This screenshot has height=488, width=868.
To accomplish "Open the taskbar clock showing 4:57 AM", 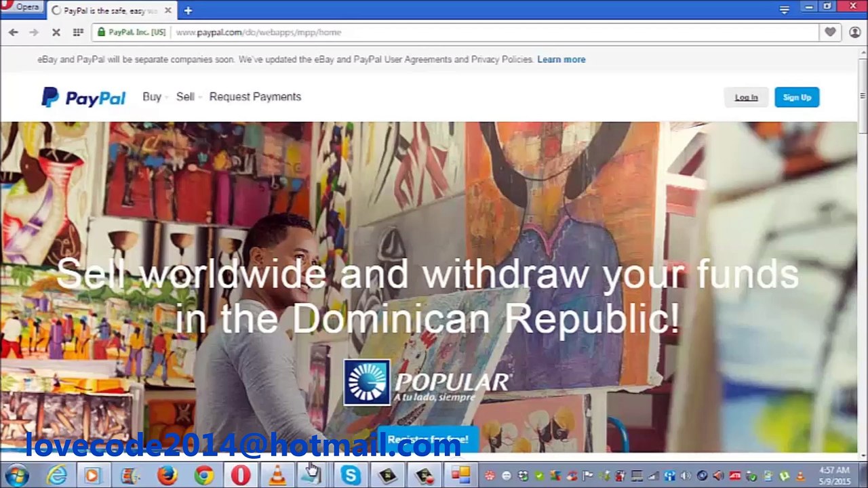I will point(834,476).
